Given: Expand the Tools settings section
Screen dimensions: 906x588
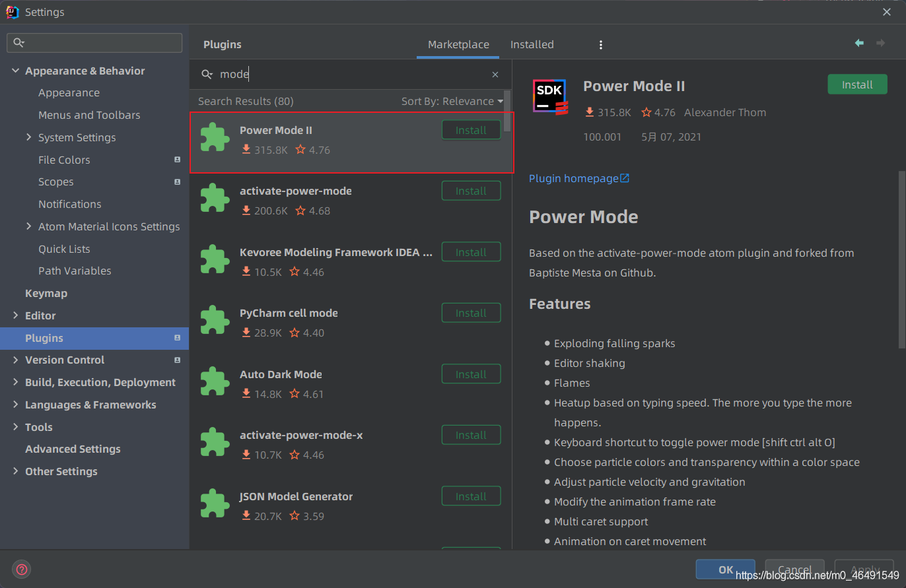Looking at the screenshot, I should [x=15, y=427].
